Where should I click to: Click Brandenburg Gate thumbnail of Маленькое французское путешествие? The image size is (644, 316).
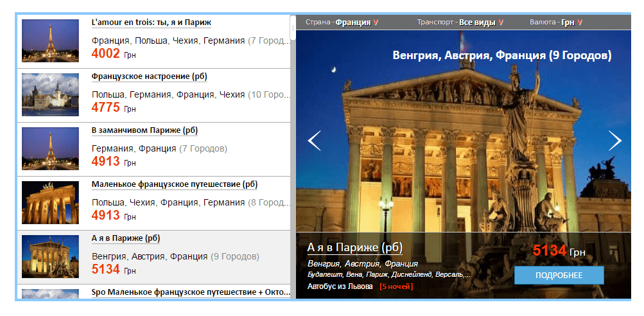coord(50,202)
